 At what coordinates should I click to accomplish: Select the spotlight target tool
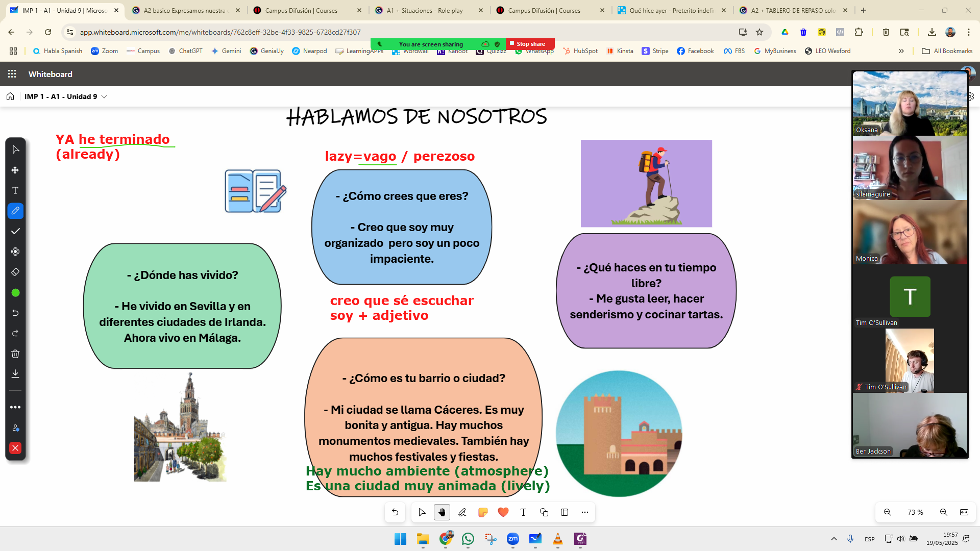pyautogui.click(x=15, y=252)
